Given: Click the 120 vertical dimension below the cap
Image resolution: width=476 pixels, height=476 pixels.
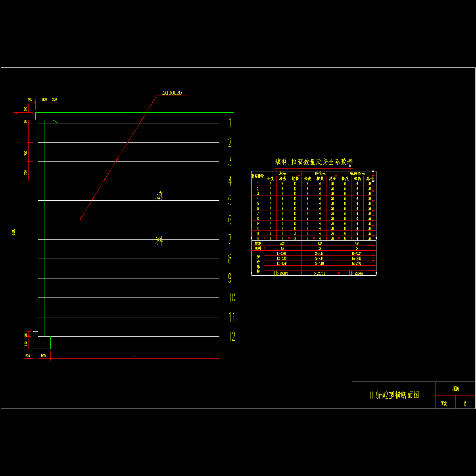Looking at the screenshot, I should click(25, 122).
